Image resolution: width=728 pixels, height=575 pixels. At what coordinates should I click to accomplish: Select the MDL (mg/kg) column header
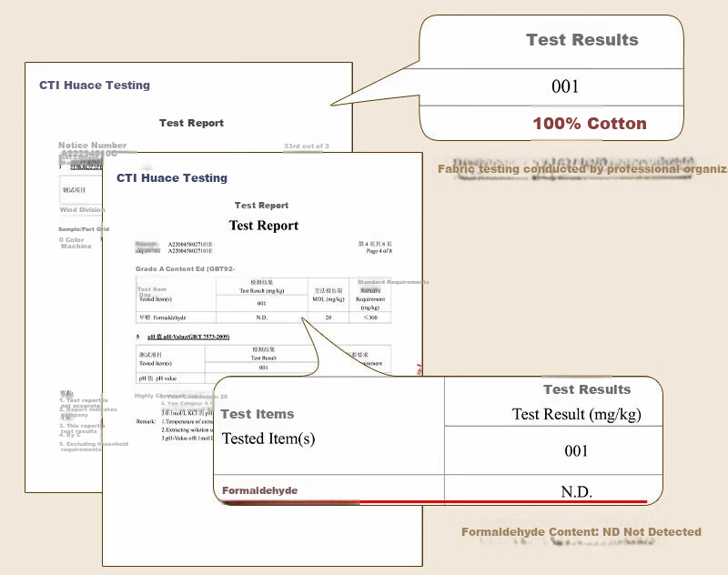point(329,299)
